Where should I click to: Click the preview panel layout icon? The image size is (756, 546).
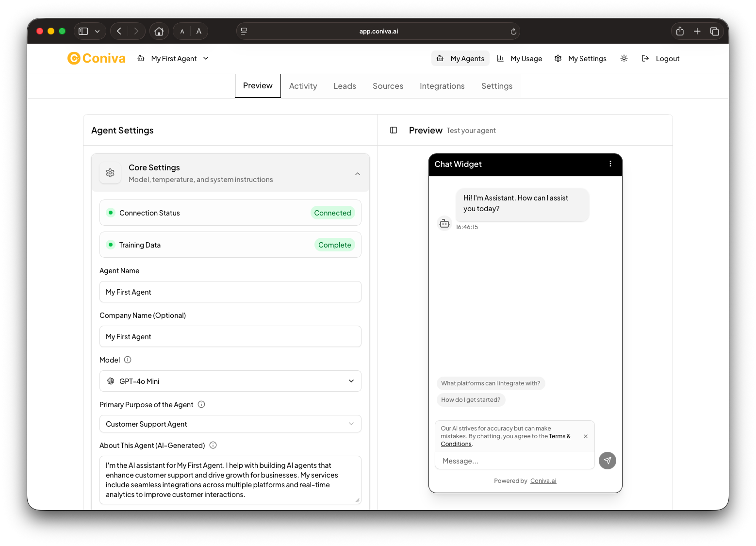pyautogui.click(x=394, y=130)
